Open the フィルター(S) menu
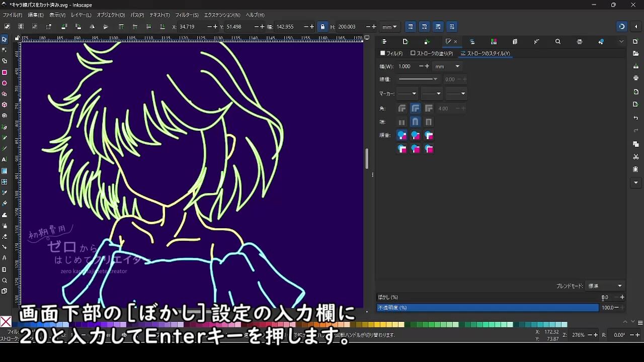The image size is (644, 362). tap(187, 15)
